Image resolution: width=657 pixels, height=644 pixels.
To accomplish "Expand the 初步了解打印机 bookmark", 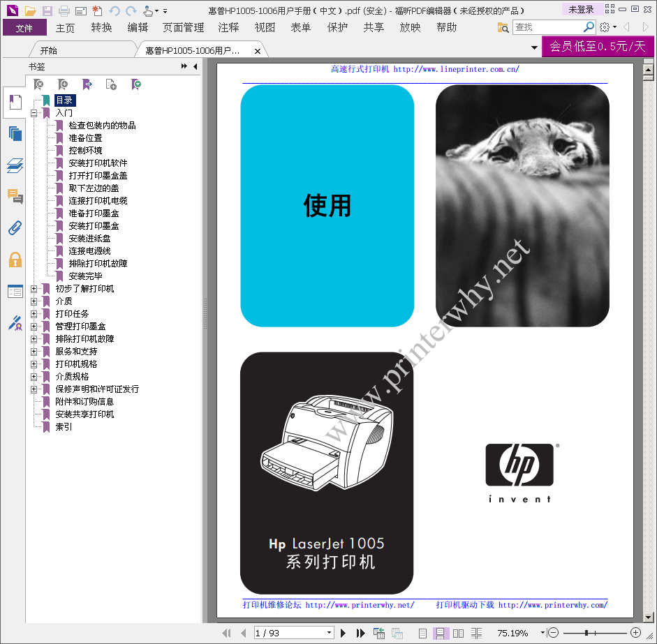I will (x=34, y=289).
